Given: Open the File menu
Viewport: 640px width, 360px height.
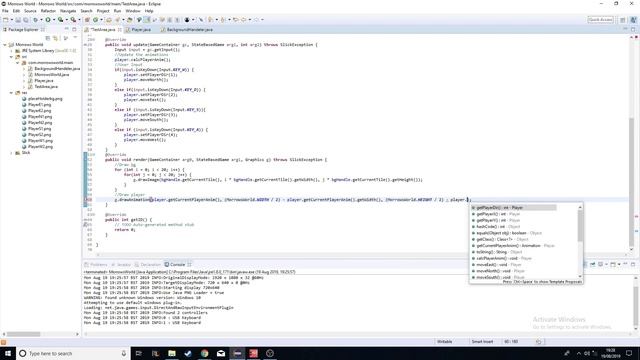Looking at the screenshot, I should (x=5, y=11).
